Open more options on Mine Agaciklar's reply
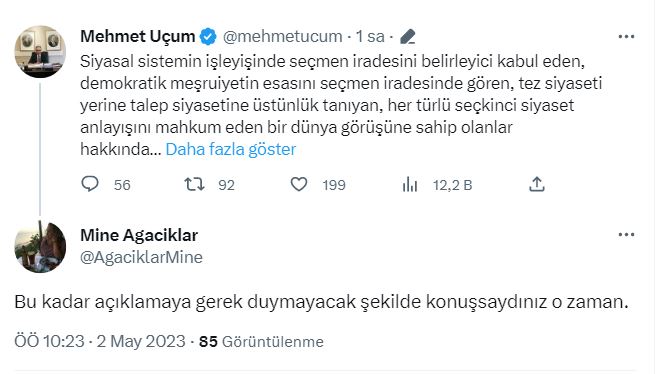 click(x=626, y=235)
